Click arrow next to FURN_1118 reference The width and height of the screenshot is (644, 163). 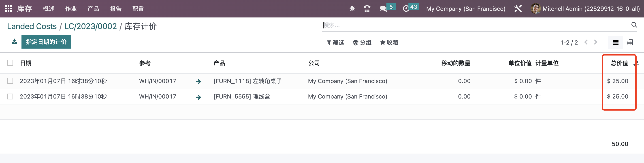(x=198, y=81)
